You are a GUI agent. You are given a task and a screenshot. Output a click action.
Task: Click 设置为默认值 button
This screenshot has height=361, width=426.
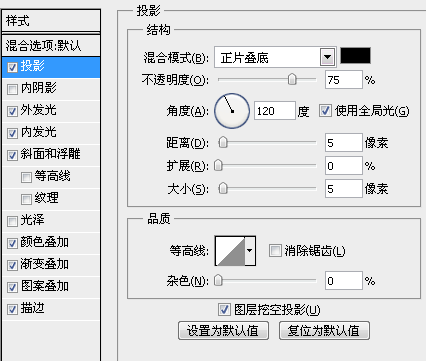pos(223,331)
